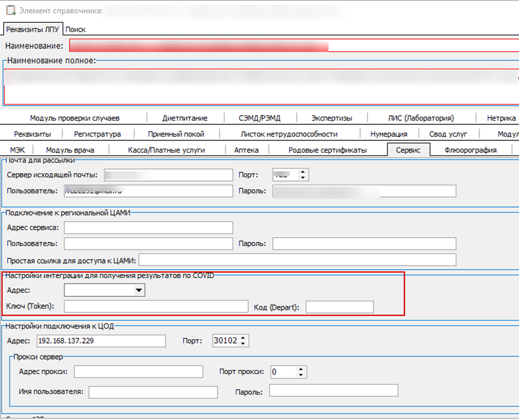Increase the ЦОД port stepper value
519x420 pixels.
[x=244, y=338]
